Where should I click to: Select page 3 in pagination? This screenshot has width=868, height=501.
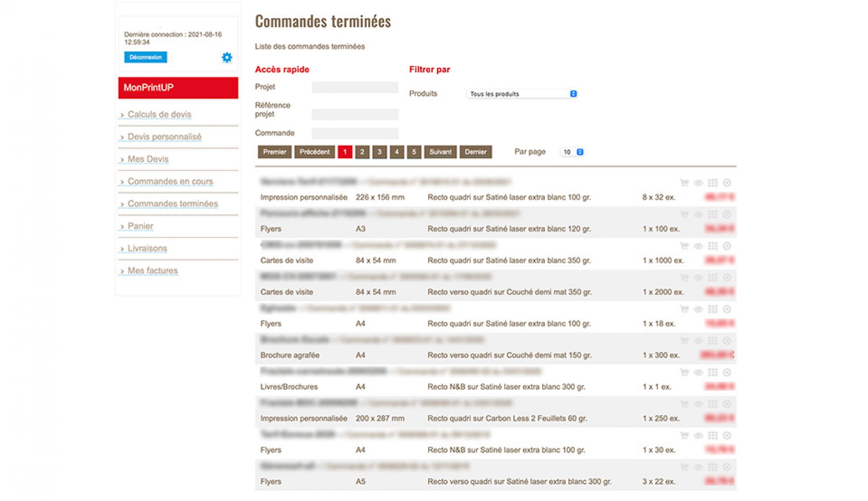tap(379, 152)
